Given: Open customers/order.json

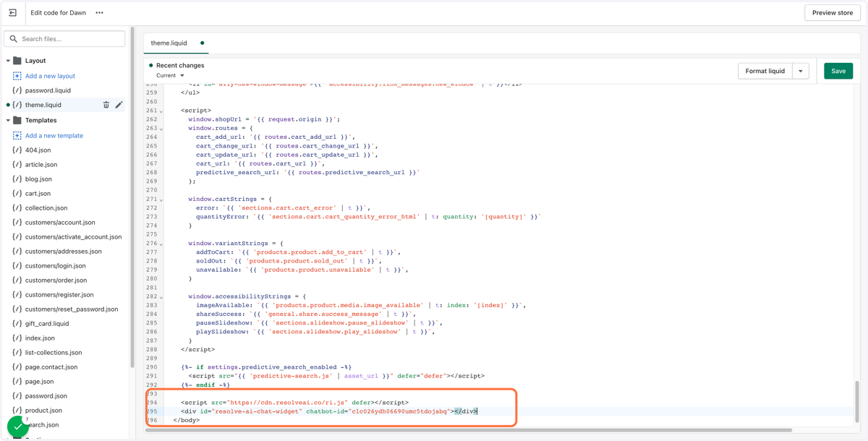Looking at the screenshot, I should pos(56,280).
